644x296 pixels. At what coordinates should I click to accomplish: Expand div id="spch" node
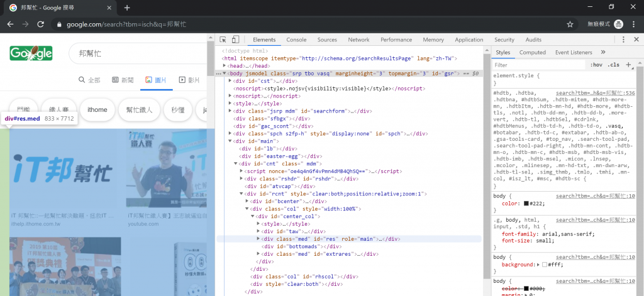230,133
